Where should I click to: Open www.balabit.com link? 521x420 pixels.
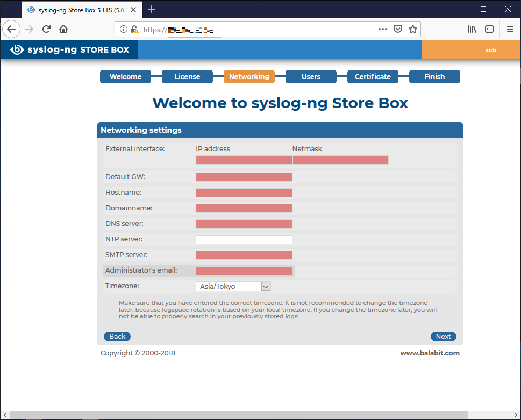click(x=430, y=353)
